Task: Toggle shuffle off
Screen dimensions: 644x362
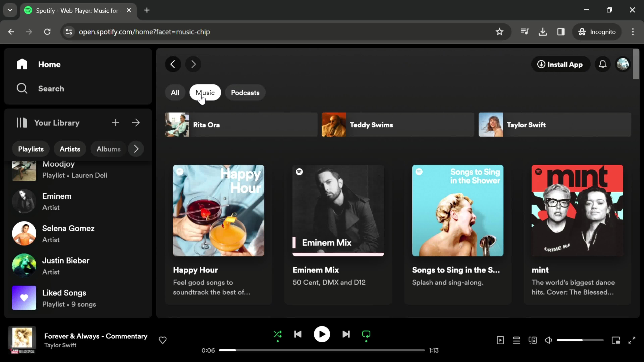Action: [x=278, y=334]
